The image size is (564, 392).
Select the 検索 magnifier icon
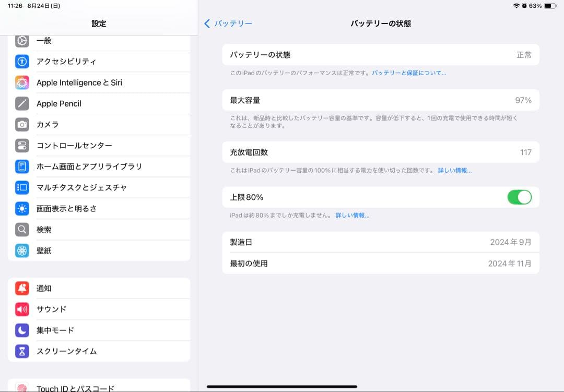point(21,229)
